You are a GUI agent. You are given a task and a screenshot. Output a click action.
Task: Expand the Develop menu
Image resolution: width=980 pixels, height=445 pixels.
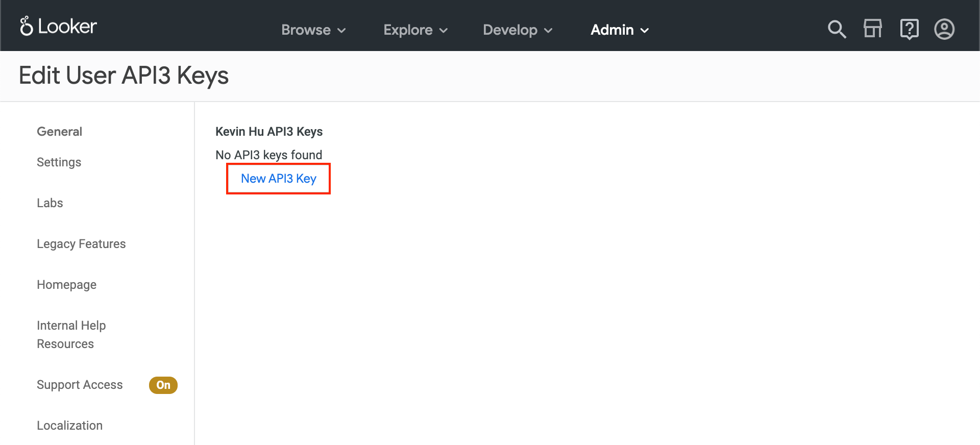[x=518, y=30]
